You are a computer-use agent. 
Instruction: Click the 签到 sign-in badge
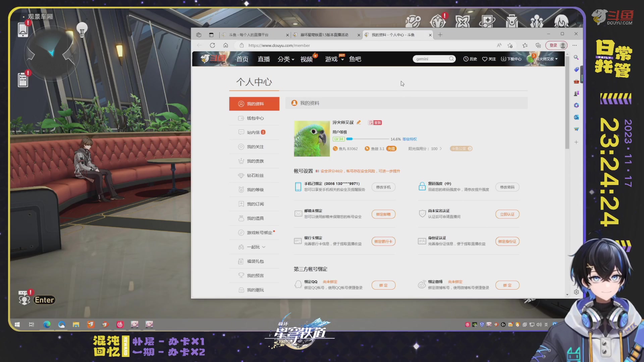click(x=375, y=123)
